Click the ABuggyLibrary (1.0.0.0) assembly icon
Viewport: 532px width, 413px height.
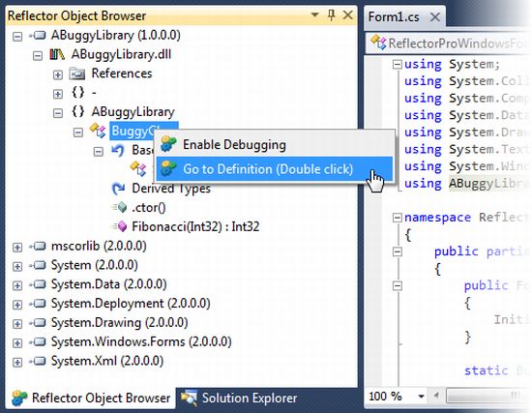coord(38,35)
